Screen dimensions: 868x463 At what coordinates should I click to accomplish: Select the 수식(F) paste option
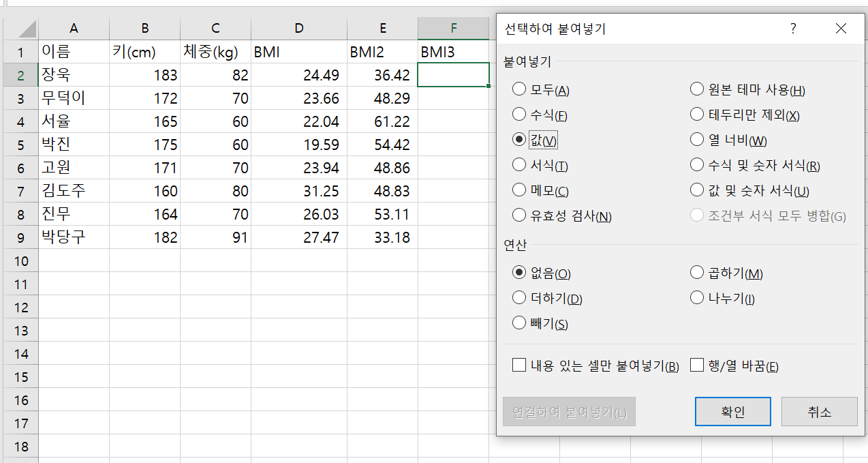(540, 115)
